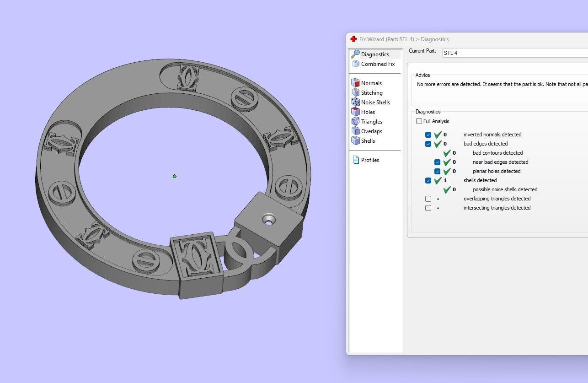Open the Diagnostics page in the sidebar
588x383 pixels.
[x=375, y=54]
